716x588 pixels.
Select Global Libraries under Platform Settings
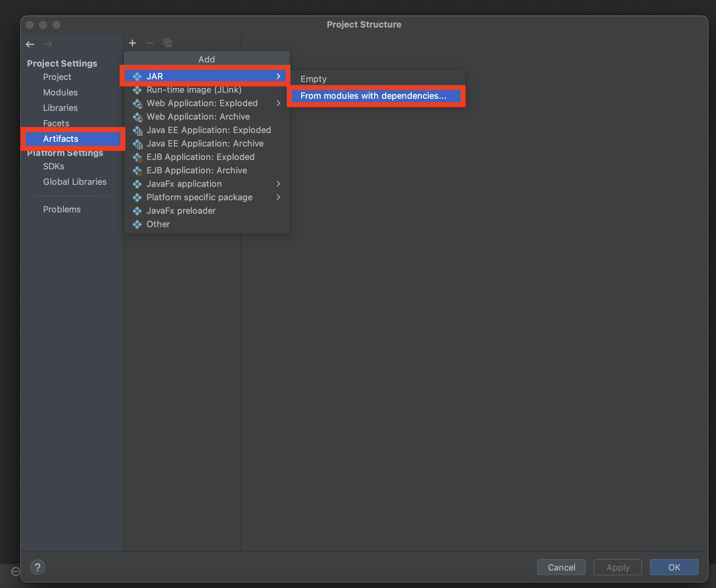click(75, 182)
